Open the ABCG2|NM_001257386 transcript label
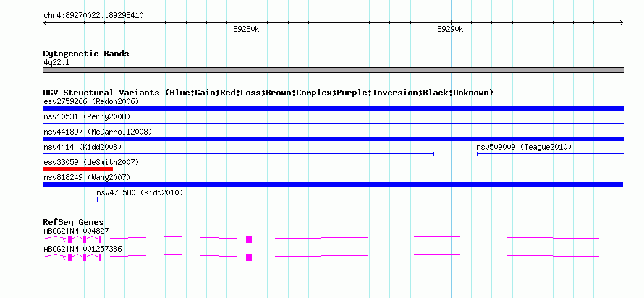The image size is (644, 298). click(x=82, y=249)
